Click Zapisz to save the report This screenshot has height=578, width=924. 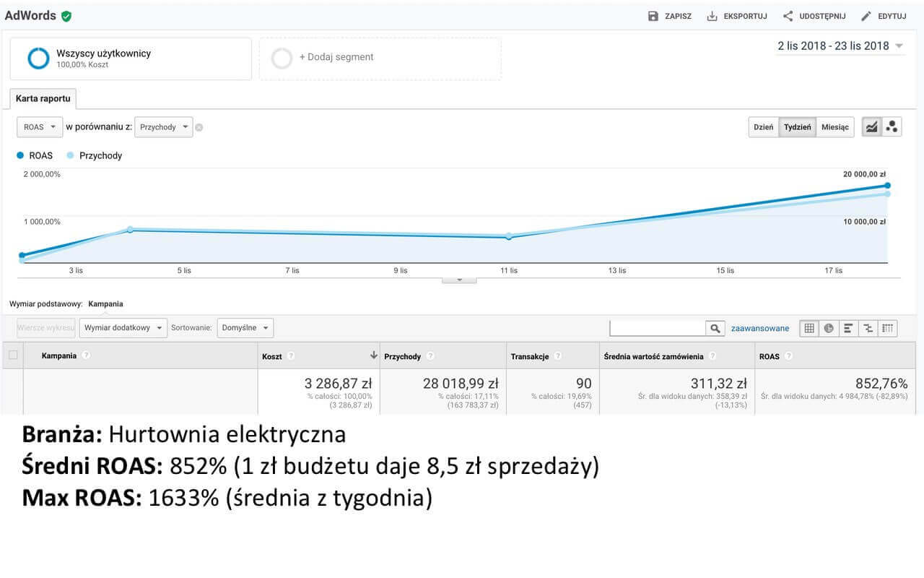pos(670,16)
